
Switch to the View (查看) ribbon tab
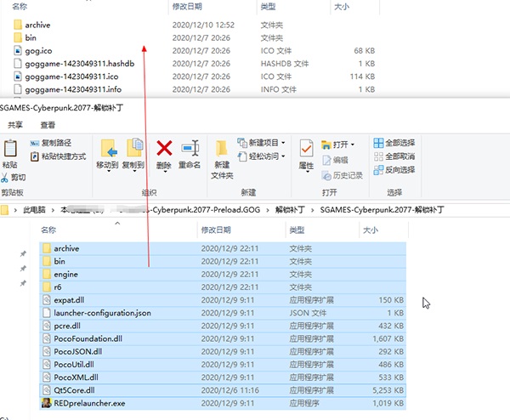click(x=47, y=125)
